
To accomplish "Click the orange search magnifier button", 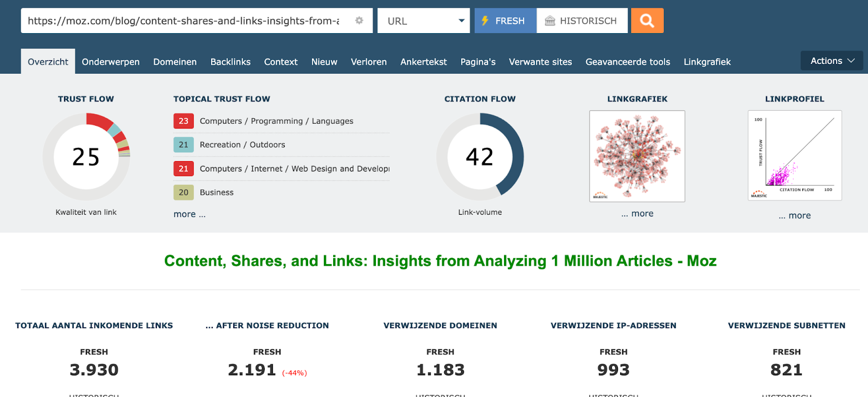I will [647, 21].
